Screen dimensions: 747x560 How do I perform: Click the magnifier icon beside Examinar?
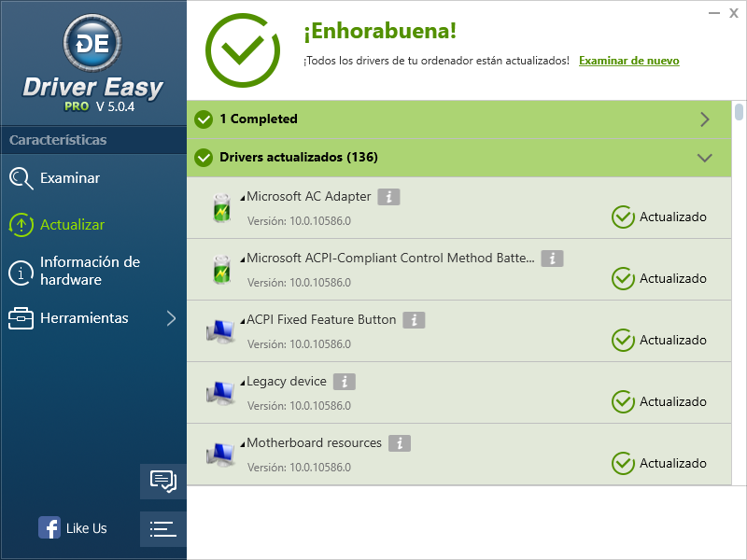tap(21, 178)
